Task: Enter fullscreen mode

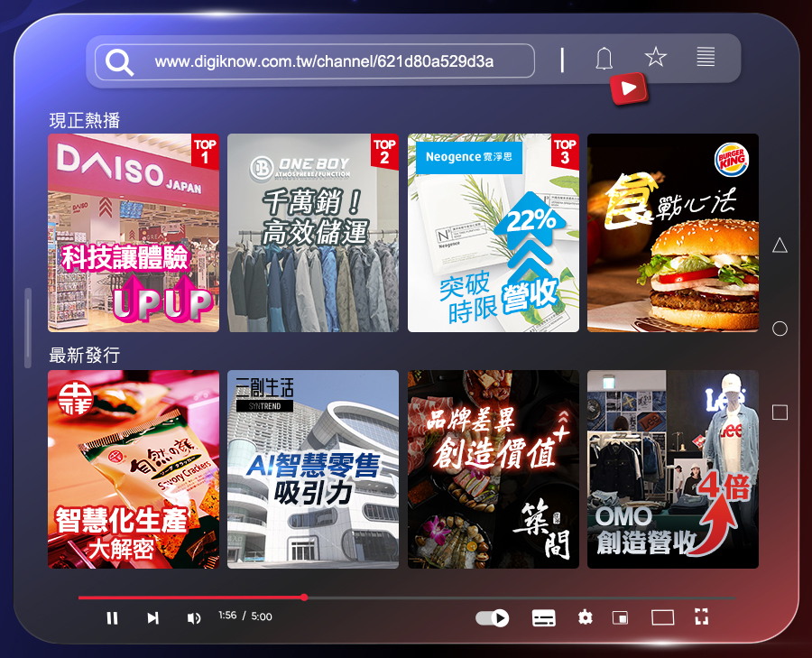Action: pyautogui.click(x=701, y=617)
